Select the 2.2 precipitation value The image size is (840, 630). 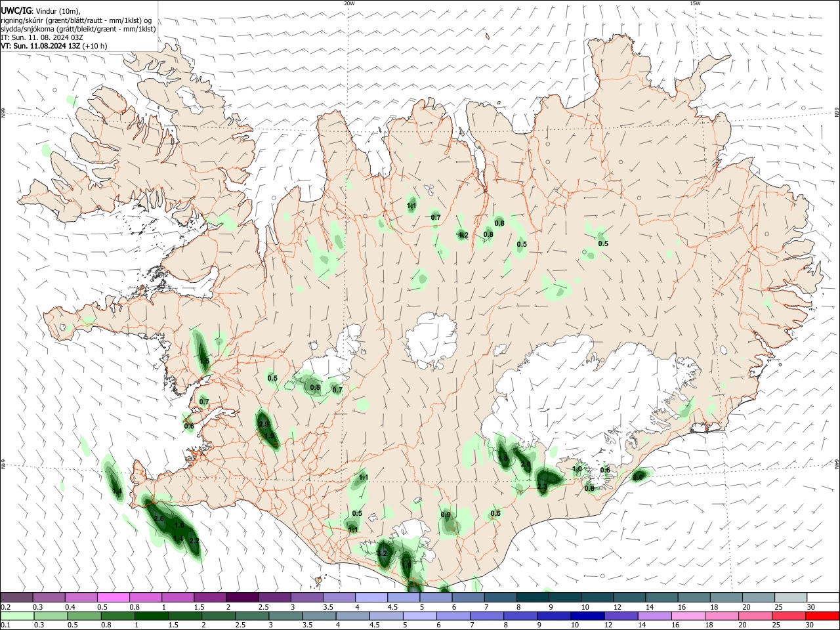click(x=194, y=541)
